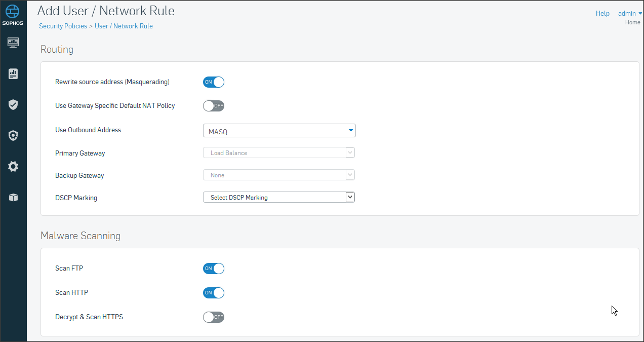Select the shield with gear sidebar icon
Viewport: 644px width, 342px height.
click(x=13, y=136)
